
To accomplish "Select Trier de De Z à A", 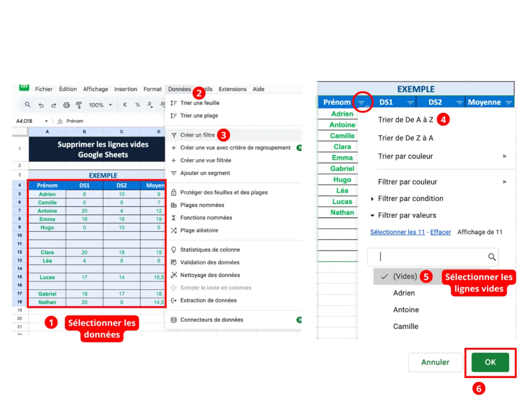I will [x=406, y=138].
